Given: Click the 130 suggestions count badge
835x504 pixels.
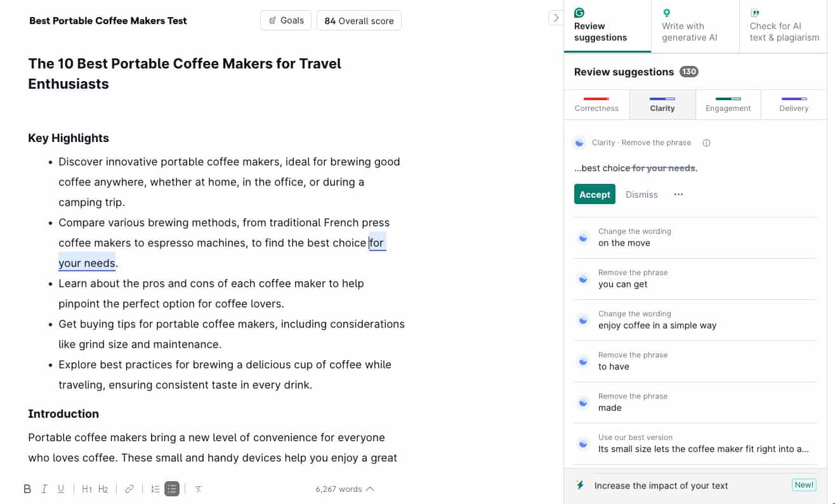Looking at the screenshot, I should (x=689, y=72).
